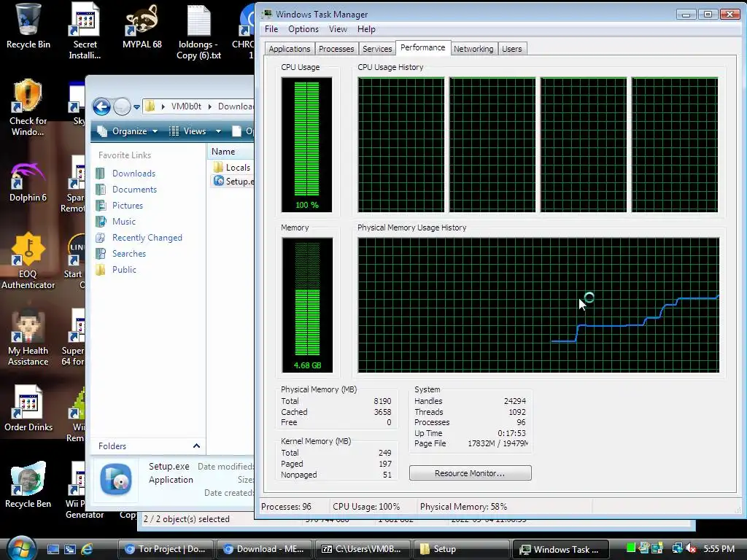Click the Processes: 96 status bar entry

click(x=286, y=507)
